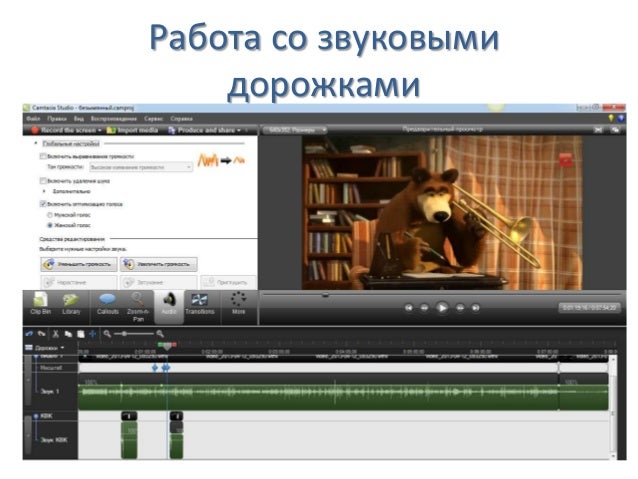Click the rewind button in preview

424,308
